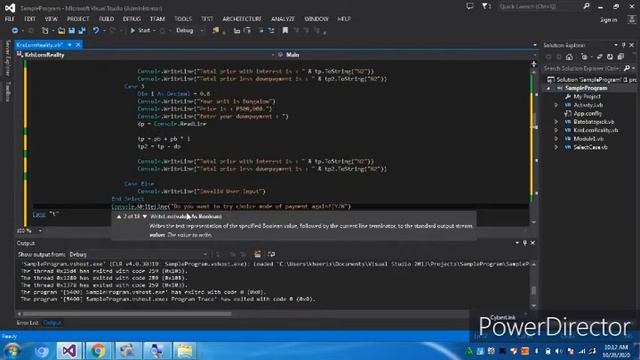Click the Undo toolbar icon

pyautogui.click(x=96, y=31)
